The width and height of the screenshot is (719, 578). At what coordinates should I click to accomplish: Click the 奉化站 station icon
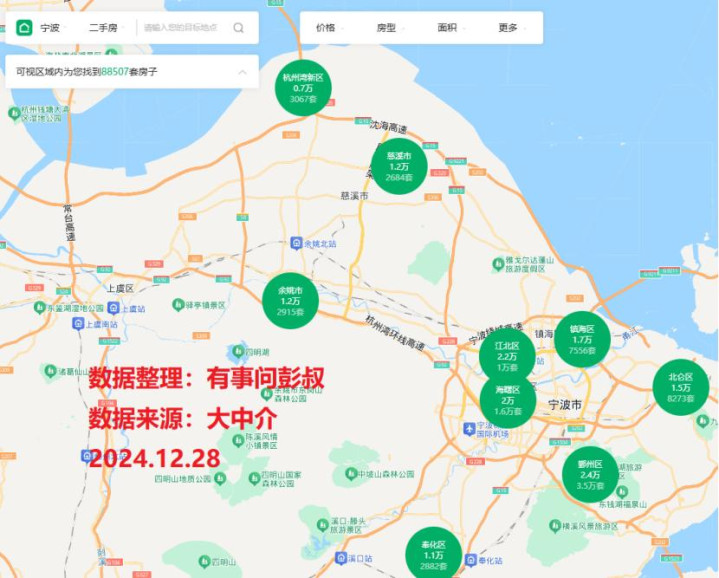pyautogui.click(x=470, y=560)
